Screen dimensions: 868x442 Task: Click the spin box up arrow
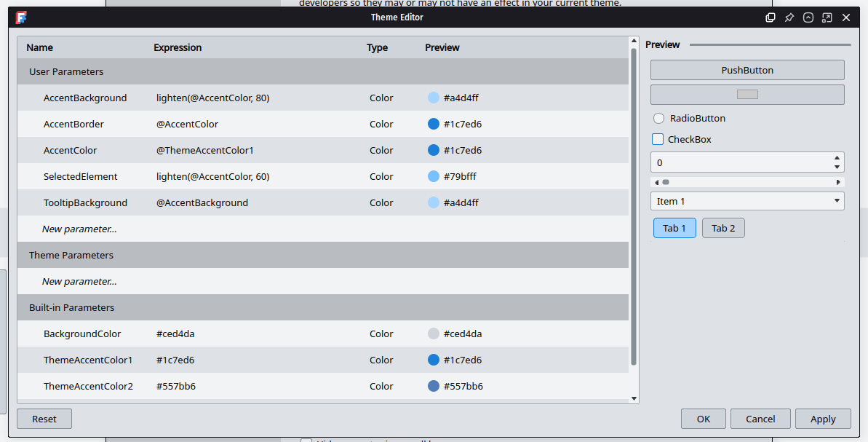(x=837, y=157)
